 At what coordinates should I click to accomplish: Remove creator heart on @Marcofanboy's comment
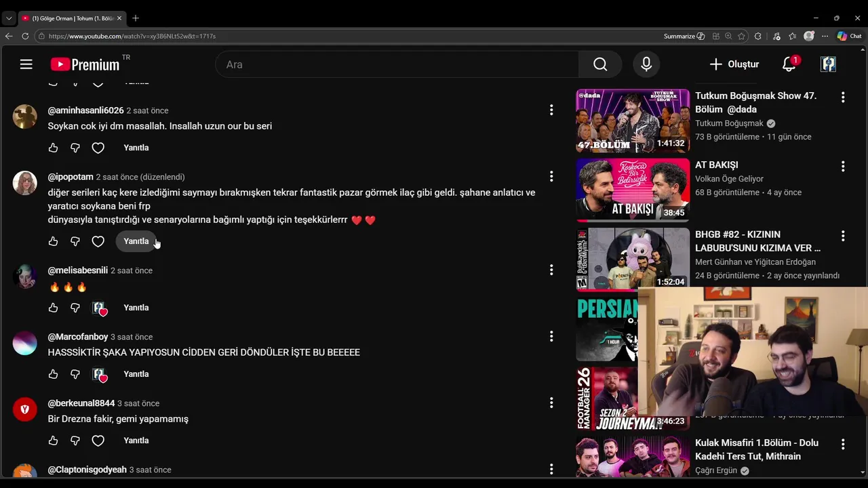[100, 375]
